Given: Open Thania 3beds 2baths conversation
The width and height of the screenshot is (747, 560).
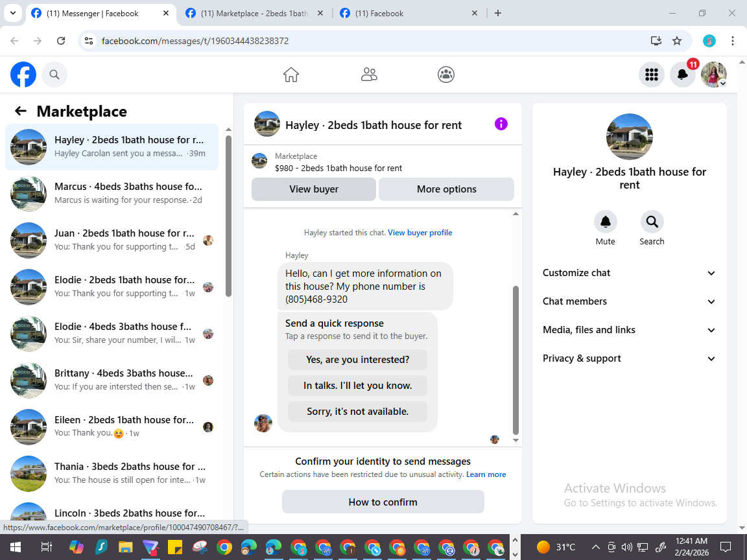Looking at the screenshot, I should click(x=112, y=473).
